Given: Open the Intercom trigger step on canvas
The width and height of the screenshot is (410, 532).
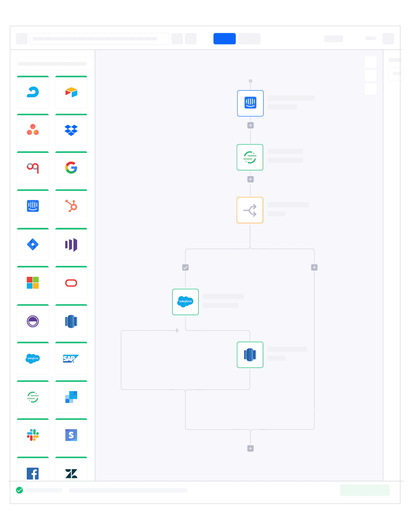Looking at the screenshot, I should tap(250, 103).
